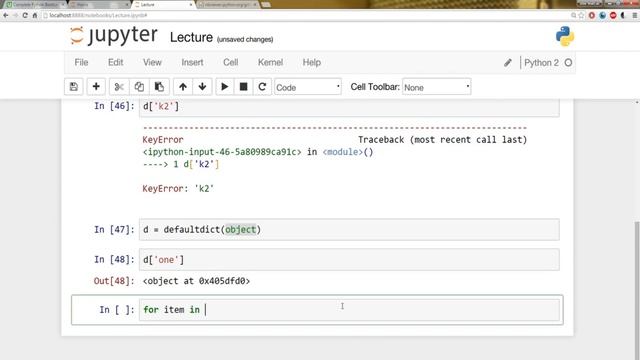Screen dimensions: 640x360
Task: Move selected cell down arrow
Action: tap(202, 87)
